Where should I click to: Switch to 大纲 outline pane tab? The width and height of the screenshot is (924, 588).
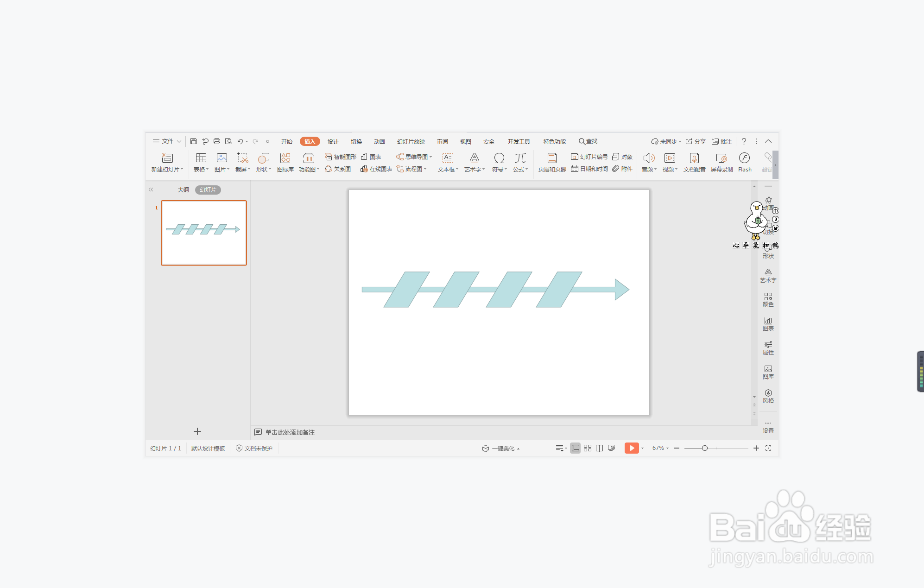click(x=183, y=190)
